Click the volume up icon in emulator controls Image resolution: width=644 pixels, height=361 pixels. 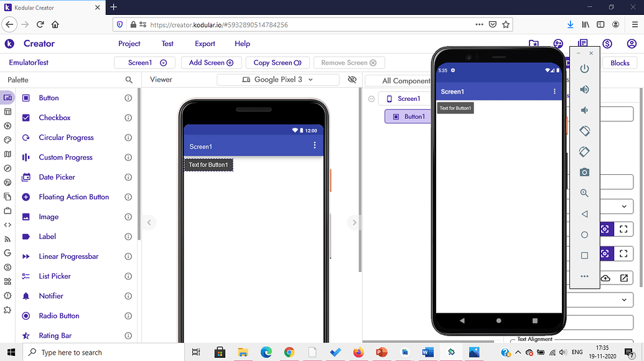tap(584, 89)
